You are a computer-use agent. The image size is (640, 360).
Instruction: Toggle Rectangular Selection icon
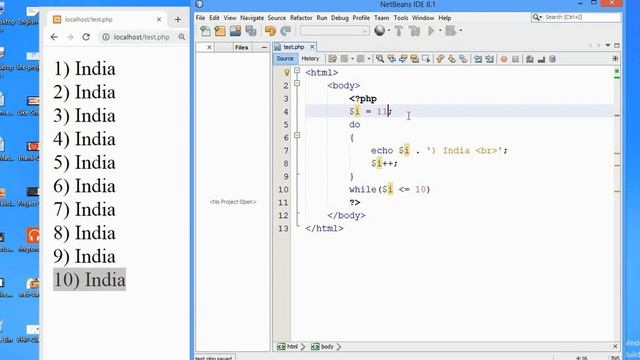[426, 59]
